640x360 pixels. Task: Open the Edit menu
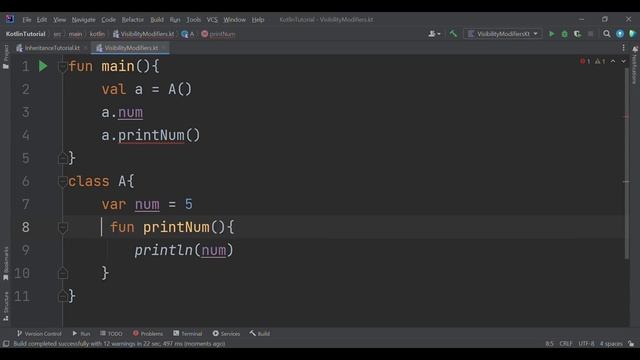click(42, 20)
